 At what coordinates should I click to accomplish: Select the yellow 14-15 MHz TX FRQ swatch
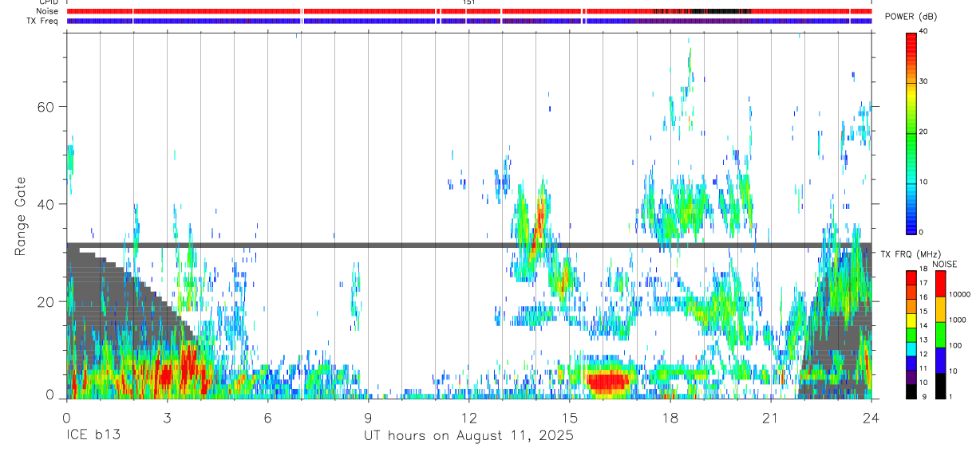coord(911,320)
